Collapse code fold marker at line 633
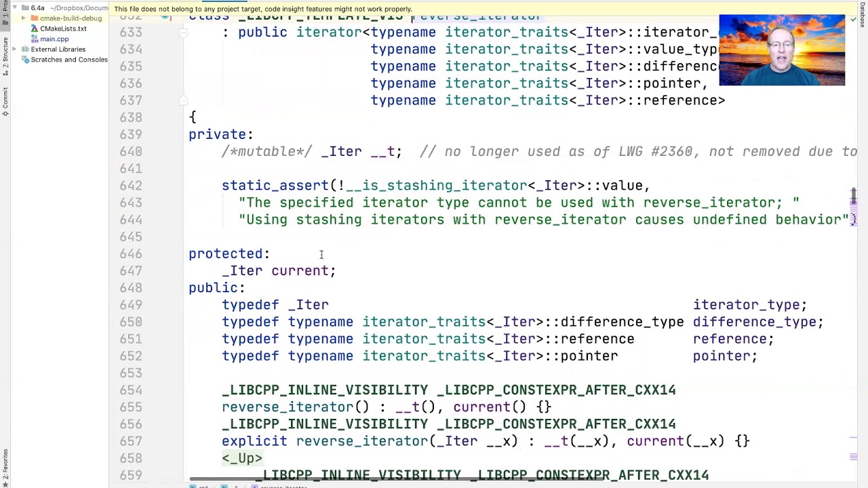The height and width of the screenshot is (488, 868). [x=183, y=32]
